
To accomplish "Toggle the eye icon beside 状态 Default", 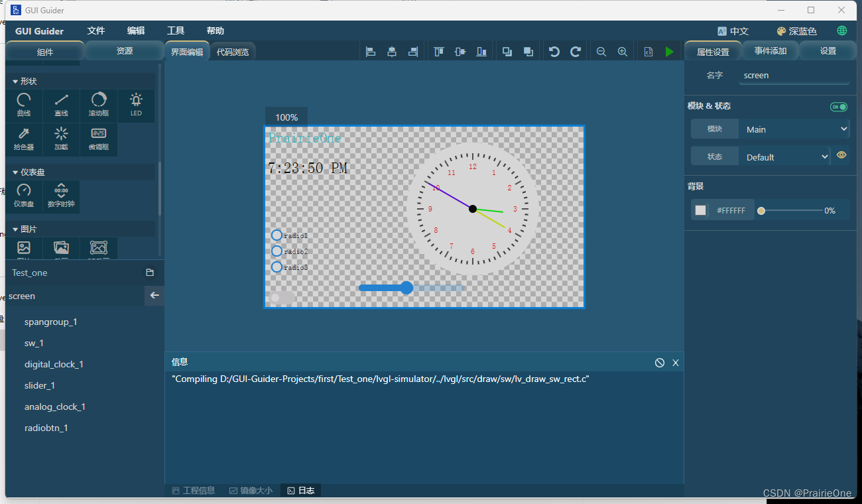I will click(x=841, y=155).
